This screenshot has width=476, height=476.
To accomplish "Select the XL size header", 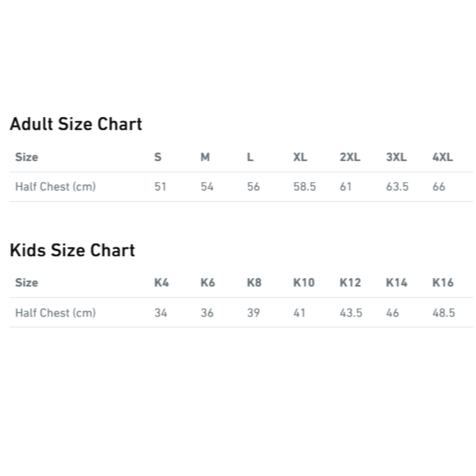I will coord(300,157).
